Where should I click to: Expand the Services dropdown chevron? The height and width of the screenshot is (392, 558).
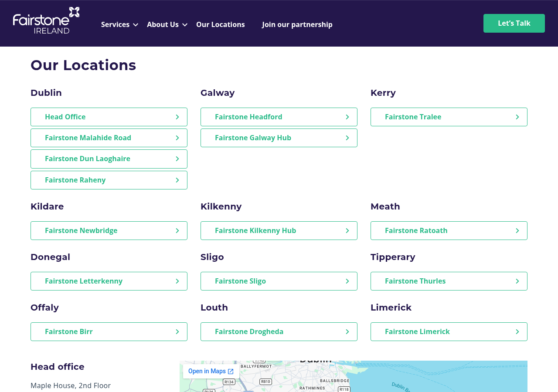click(136, 25)
